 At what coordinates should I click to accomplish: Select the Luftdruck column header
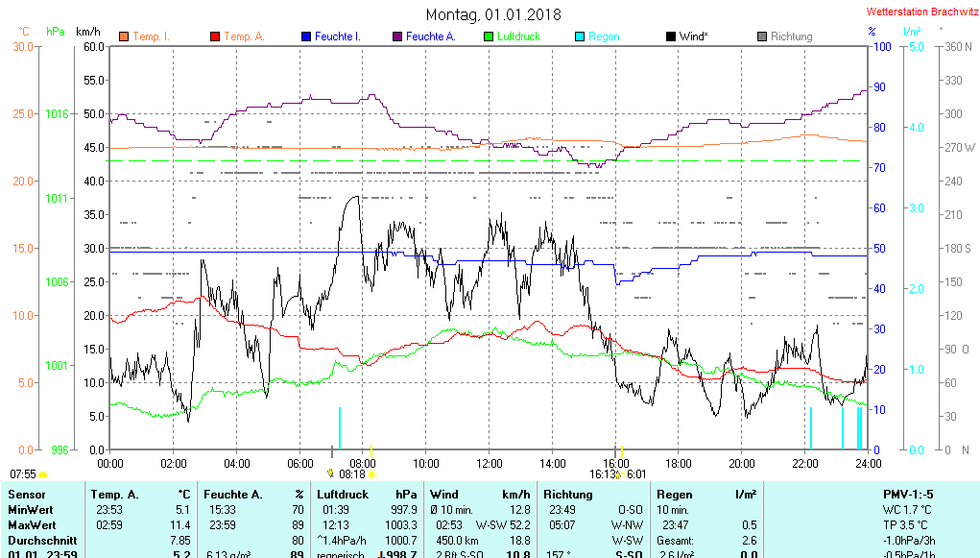click(x=342, y=495)
